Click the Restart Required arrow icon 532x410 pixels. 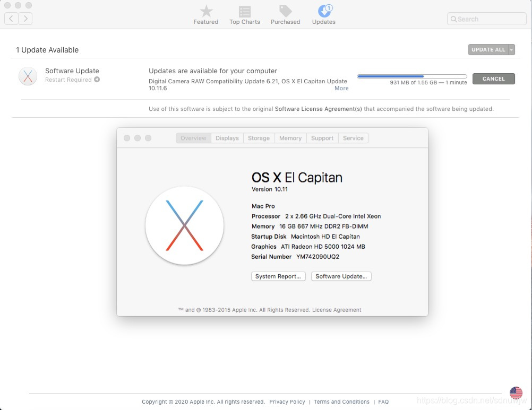coord(97,79)
